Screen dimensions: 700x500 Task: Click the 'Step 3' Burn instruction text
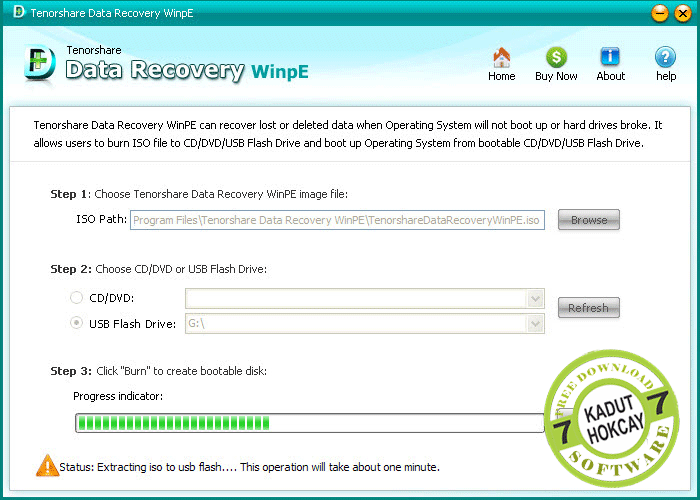pyautogui.click(x=158, y=371)
